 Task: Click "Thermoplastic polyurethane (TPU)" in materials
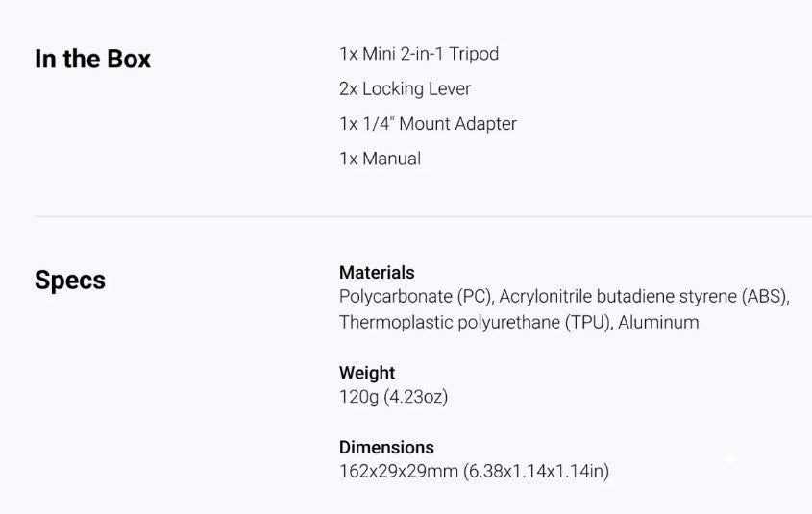coord(475,322)
